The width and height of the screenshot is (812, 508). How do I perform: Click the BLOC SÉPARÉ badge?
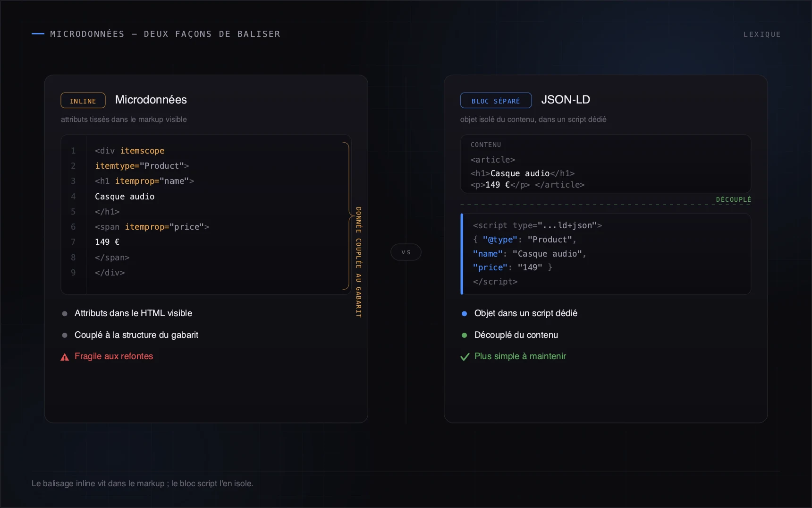point(496,101)
